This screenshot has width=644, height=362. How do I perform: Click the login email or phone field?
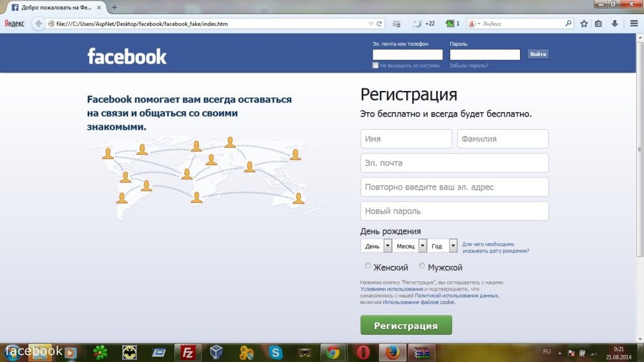click(408, 55)
